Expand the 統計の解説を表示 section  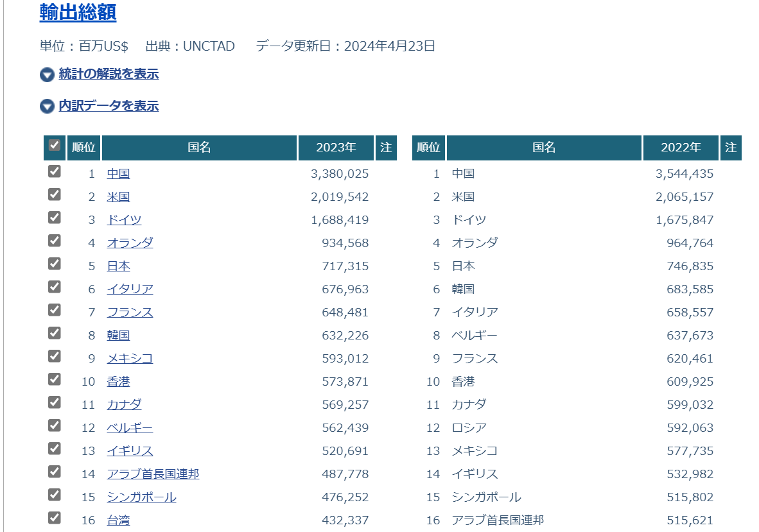pyautogui.click(x=109, y=74)
